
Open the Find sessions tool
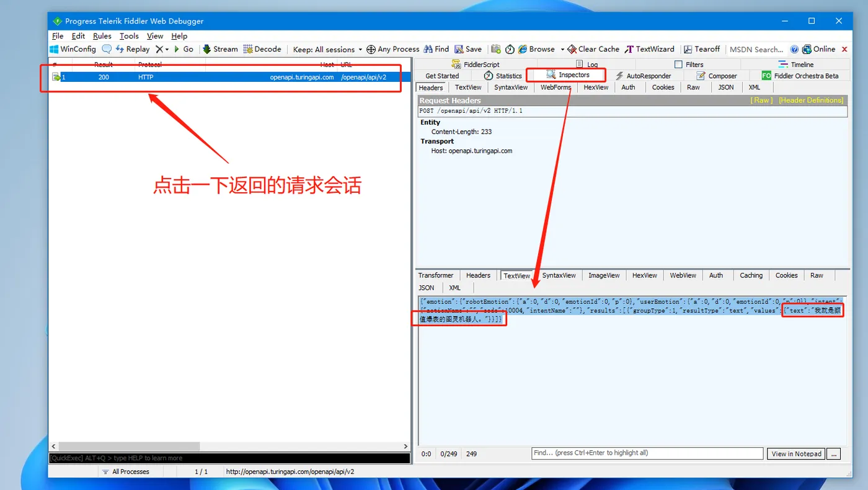436,49
